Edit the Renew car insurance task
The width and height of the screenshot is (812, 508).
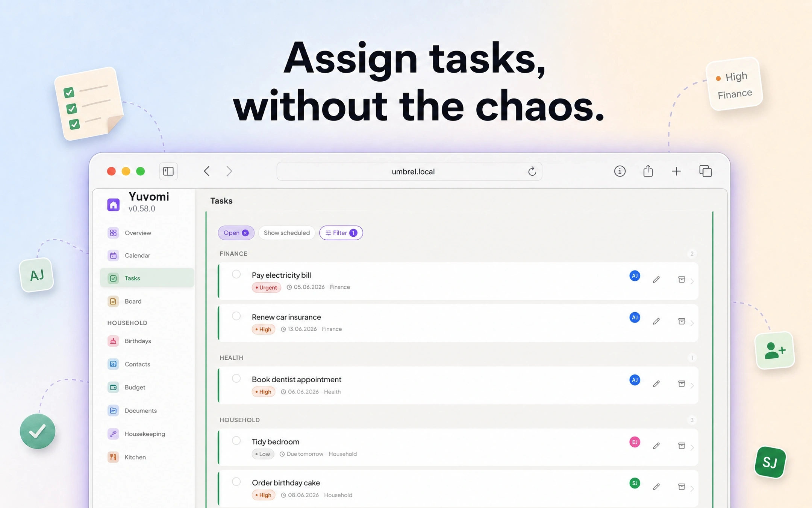coord(656,321)
